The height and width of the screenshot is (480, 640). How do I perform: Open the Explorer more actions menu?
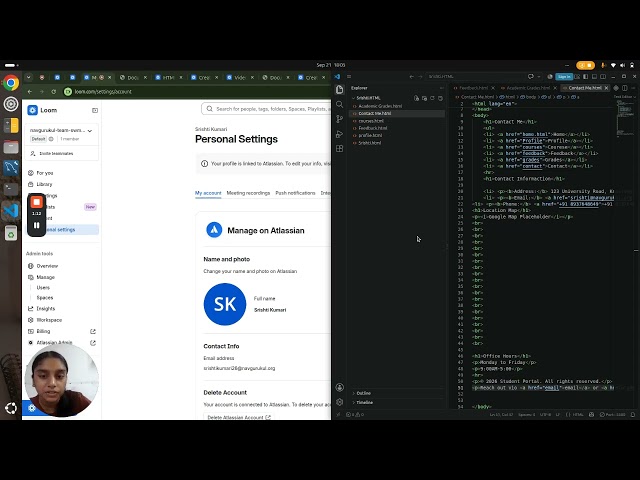(x=441, y=88)
